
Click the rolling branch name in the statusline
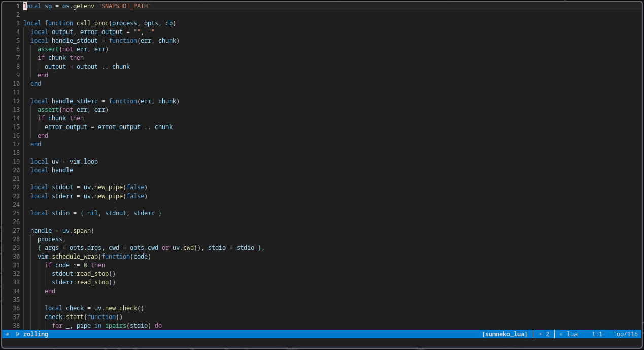pos(36,334)
